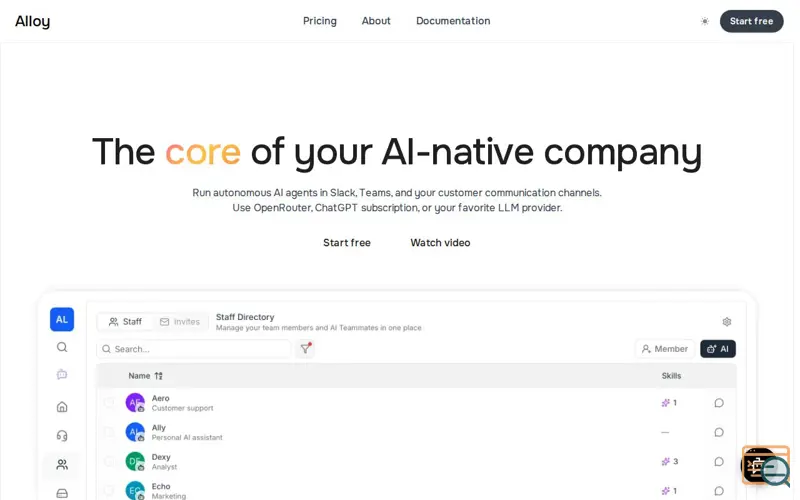Switch to the Invites tab
Screen dimensions: 800x500
(180, 322)
